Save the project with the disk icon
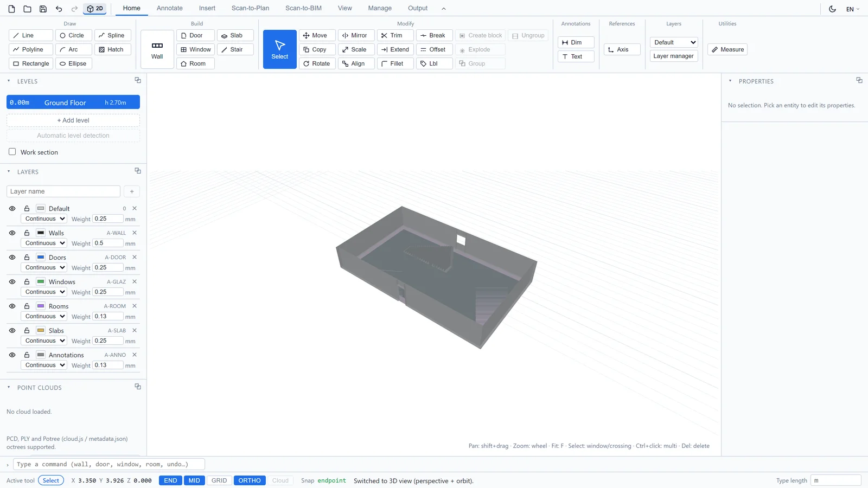The width and height of the screenshot is (868, 488). [43, 9]
